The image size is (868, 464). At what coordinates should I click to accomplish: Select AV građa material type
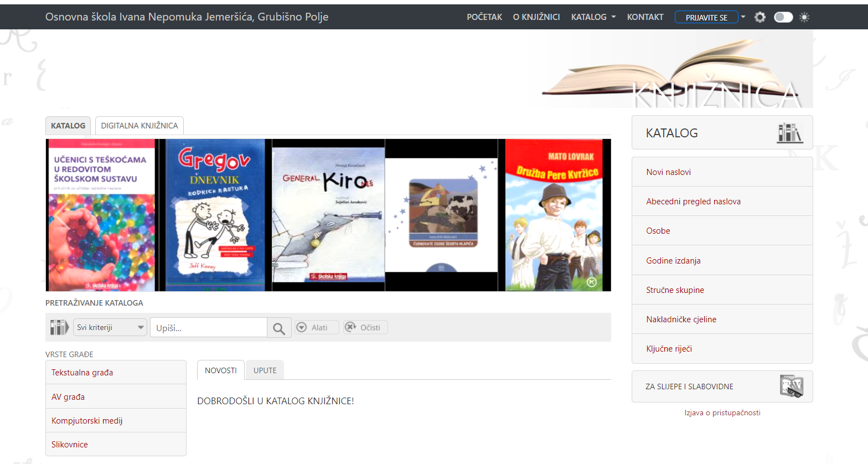(116, 396)
